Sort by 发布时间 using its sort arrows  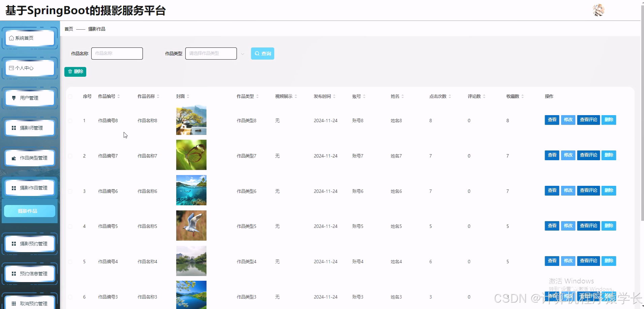coord(334,96)
